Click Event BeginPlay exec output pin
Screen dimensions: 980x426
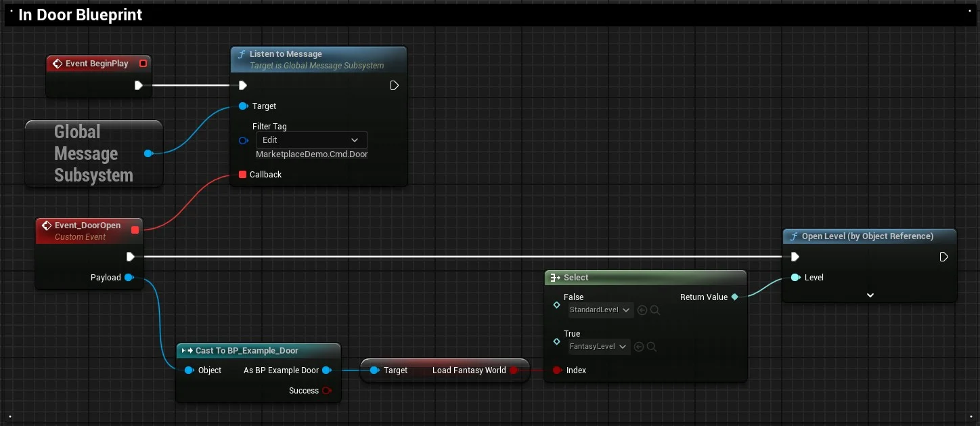138,85
